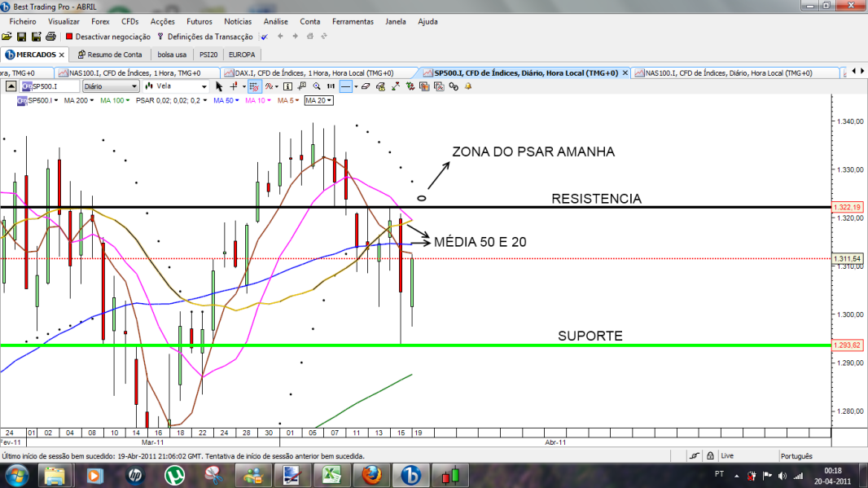Expand the indicator wave dropdown arrow
868x488 pixels.
277,86
